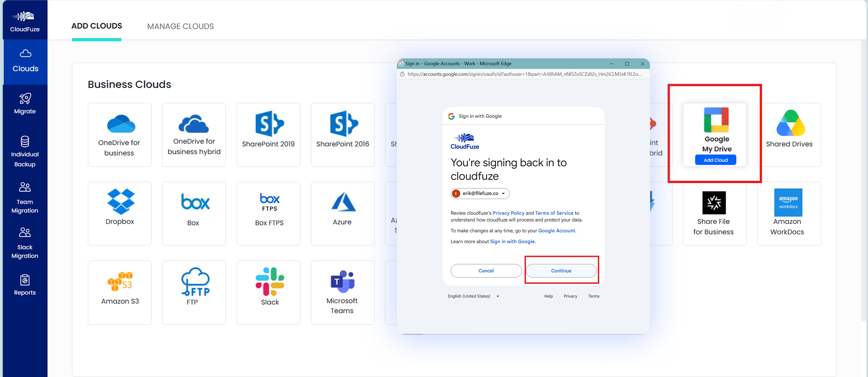Screen dimensions: 868x377
Task: Open the Terms of Service link
Action: 554,213
